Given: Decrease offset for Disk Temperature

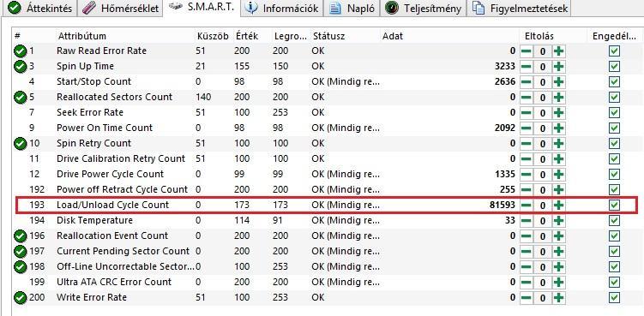Looking at the screenshot, I should coord(527,221).
